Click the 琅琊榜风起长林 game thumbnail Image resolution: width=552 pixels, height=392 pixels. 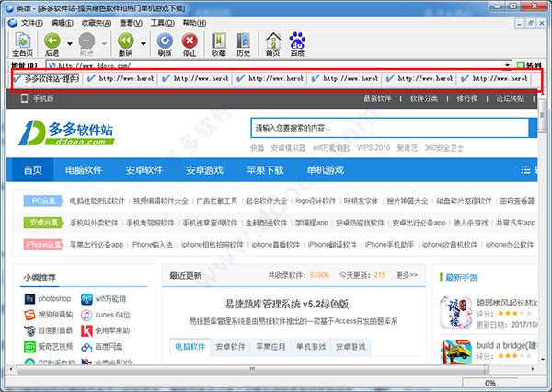pos(456,312)
